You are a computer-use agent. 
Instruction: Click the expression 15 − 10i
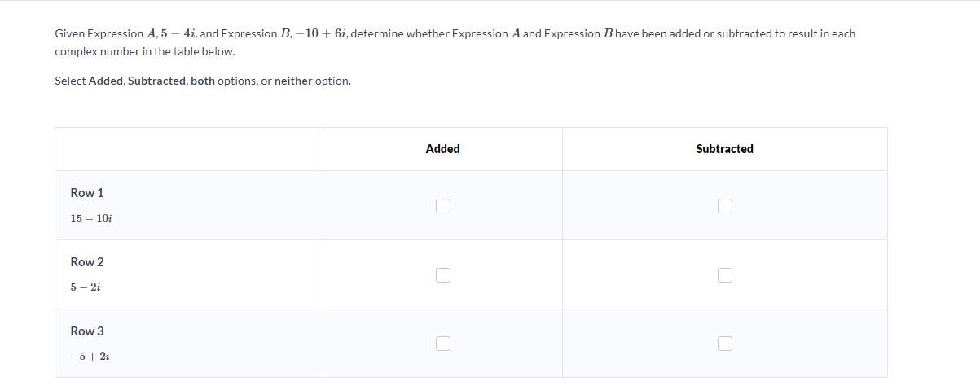(90, 219)
